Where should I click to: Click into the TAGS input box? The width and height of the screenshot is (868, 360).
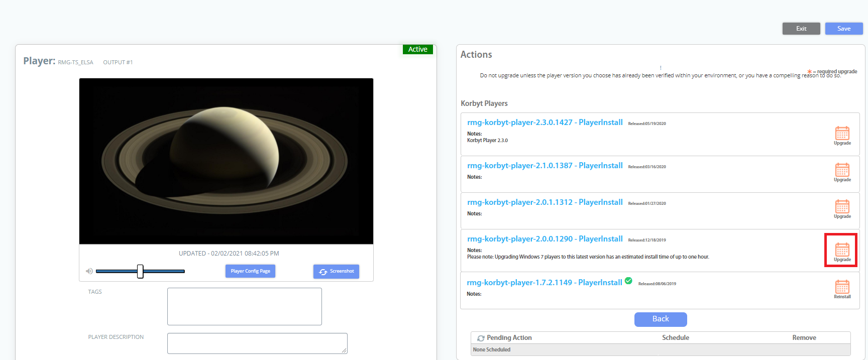245,306
